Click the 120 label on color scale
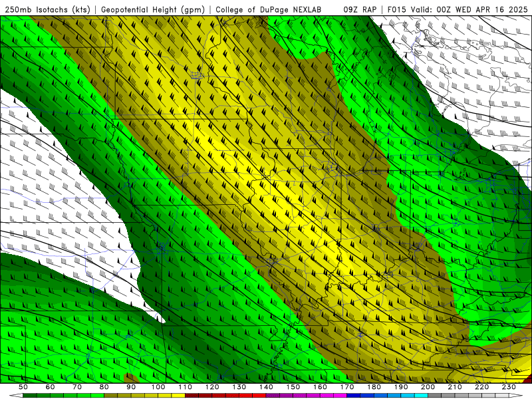The height and width of the screenshot is (399, 532). pos(212,387)
